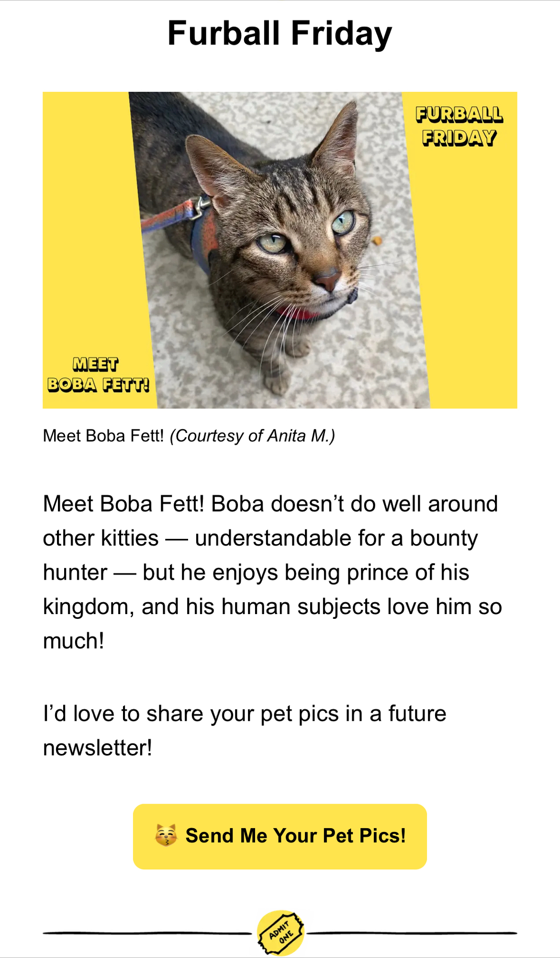Click the word "newsletter!" in the text

click(x=98, y=748)
